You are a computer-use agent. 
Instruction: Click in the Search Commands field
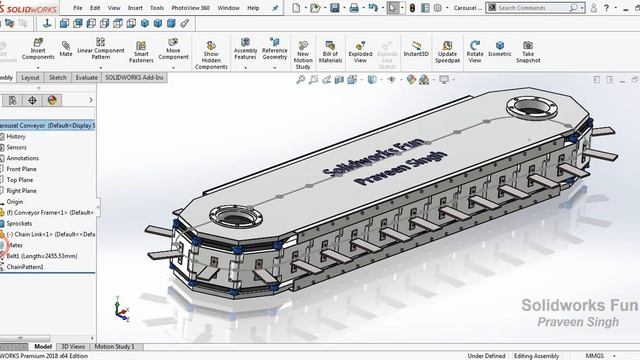(x=533, y=8)
